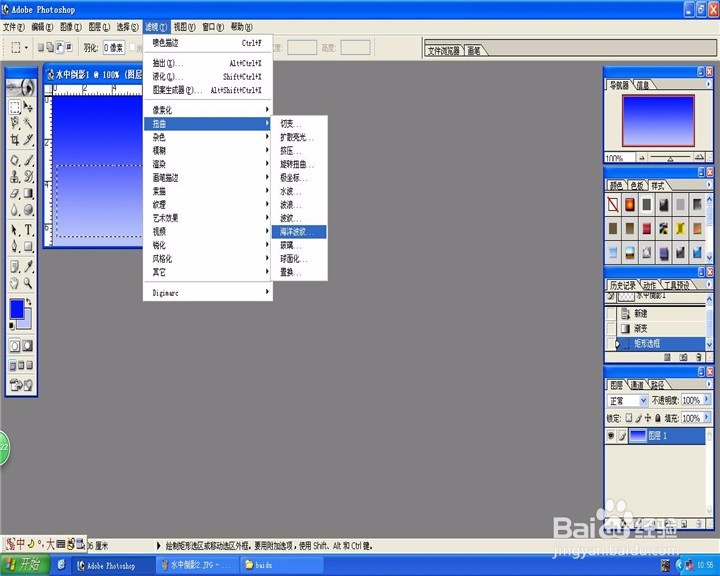This screenshot has width=720, height=576.
Task: Select the Slice tool
Action: tap(28, 139)
